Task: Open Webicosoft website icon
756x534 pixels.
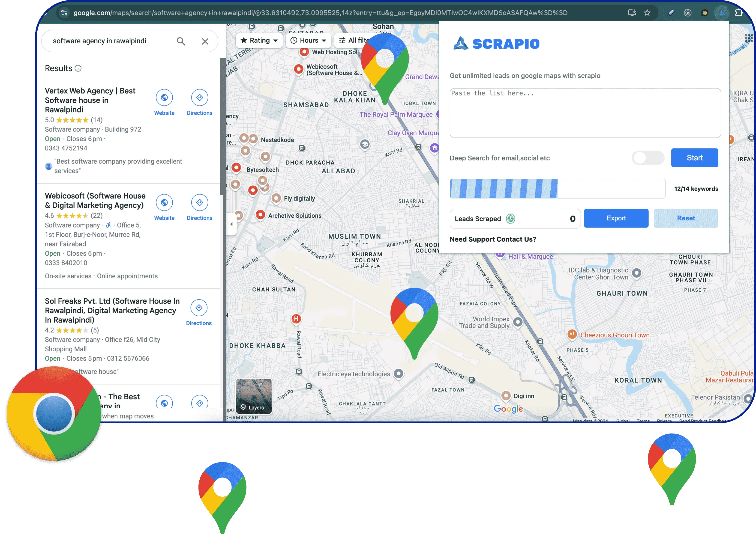Action: click(164, 202)
